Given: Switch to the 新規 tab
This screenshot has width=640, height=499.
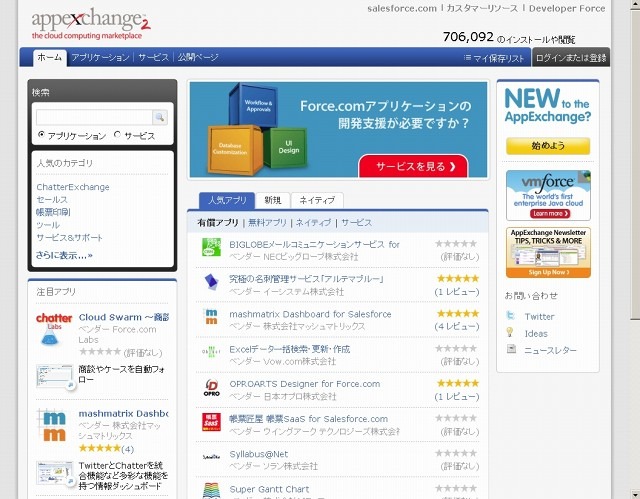Looking at the screenshot, I should pyautogui.click(x=273, y=200).
